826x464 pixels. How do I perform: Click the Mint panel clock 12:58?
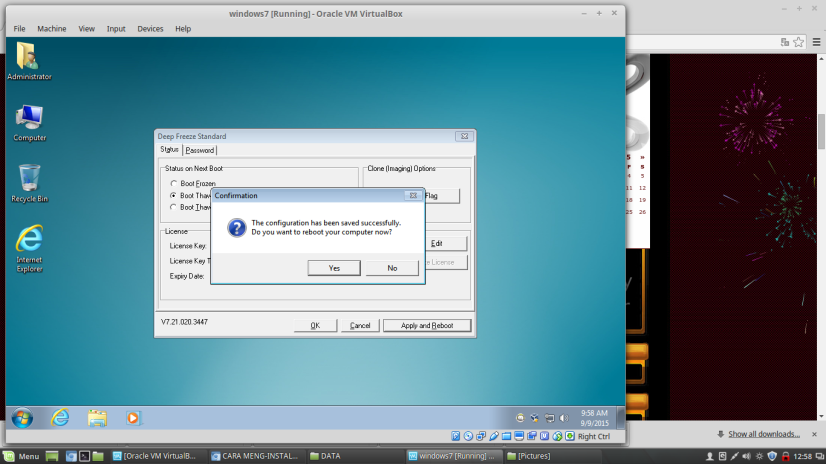[x=802, y=456]
